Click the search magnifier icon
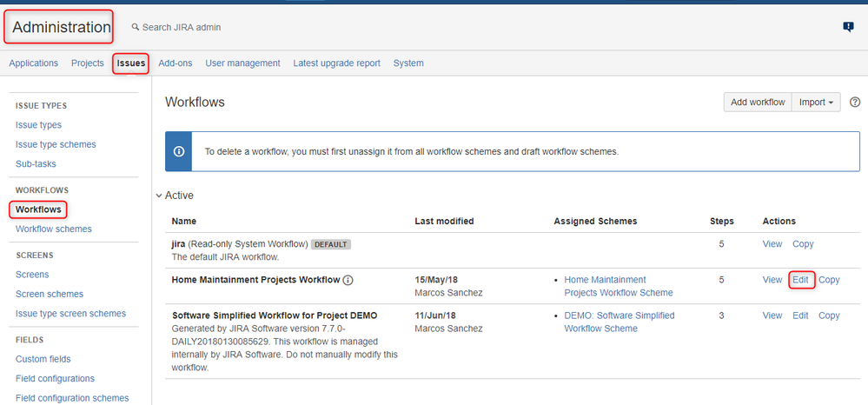Image resolution: width=868 pixels, height=405 pixels. (135, 27)
